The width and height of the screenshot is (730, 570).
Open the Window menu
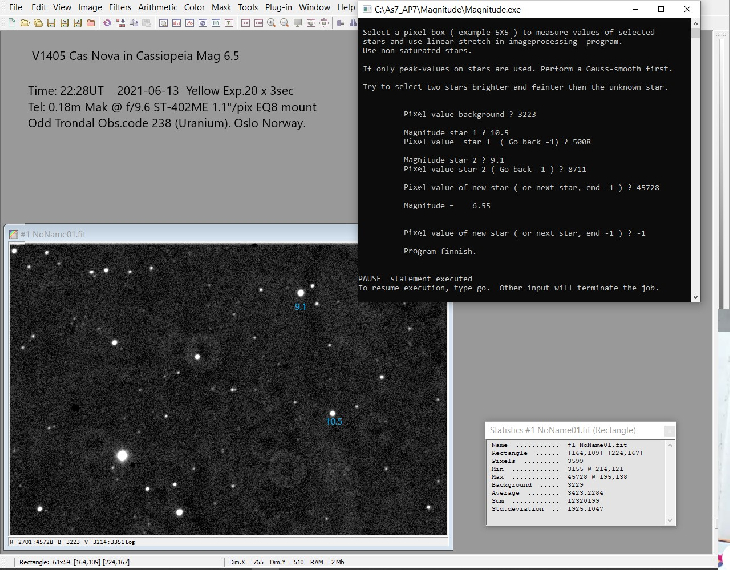[315, 7]
